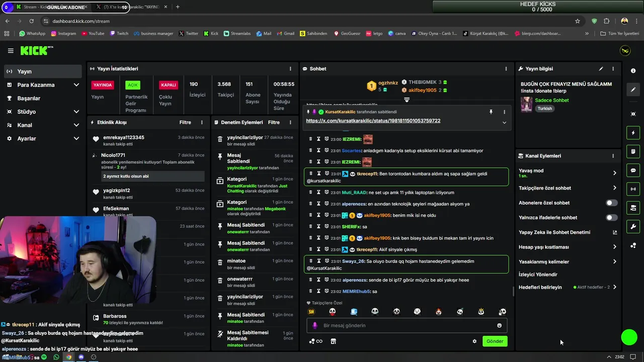The image size is (644, 362).
Task: Open three-dot menu of Sohbet panel
Action: coord(506,69)
